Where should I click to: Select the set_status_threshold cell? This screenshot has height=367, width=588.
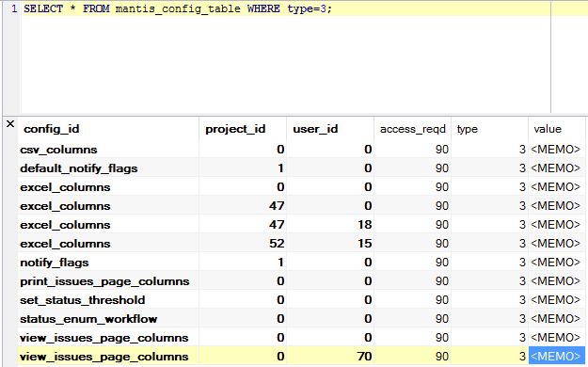(x=108, y=300)
